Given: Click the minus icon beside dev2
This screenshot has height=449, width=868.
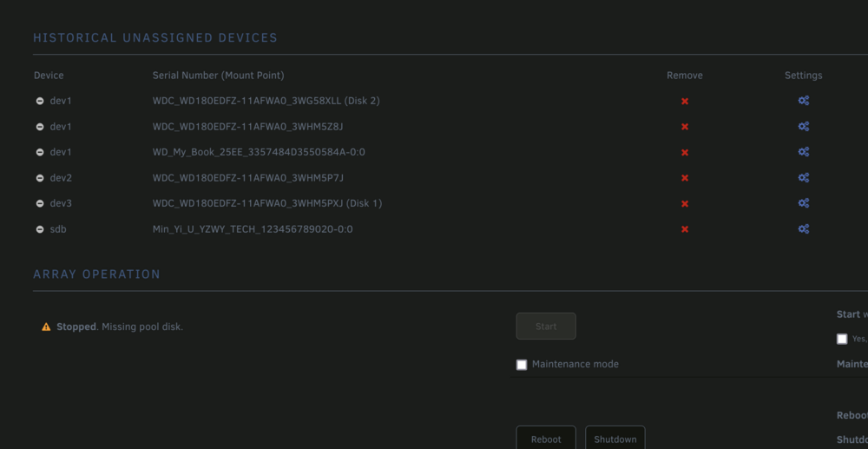Looking at the screenshot, I should pyautogui.click(x=40, y=178).
